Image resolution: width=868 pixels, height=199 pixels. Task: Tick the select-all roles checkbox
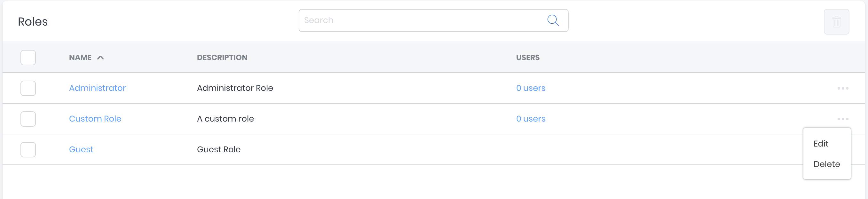(x=28, y=58)
